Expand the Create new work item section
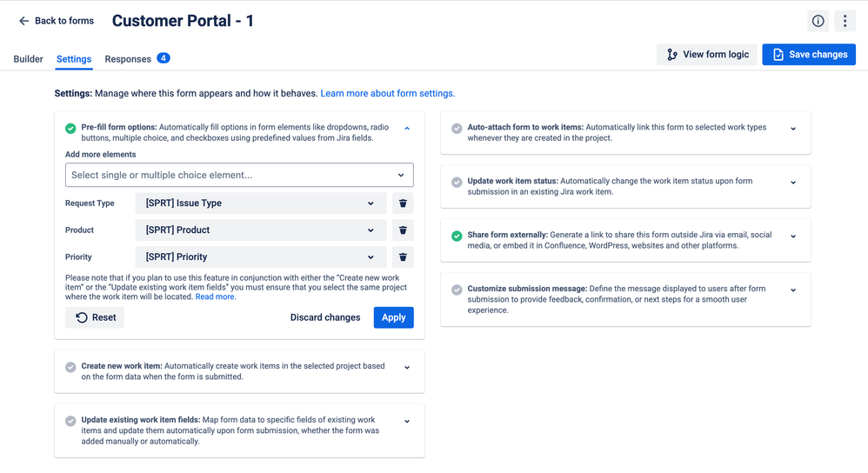Image resolution: width=868 pixels, height=473 pixels. tap(407, 367)
